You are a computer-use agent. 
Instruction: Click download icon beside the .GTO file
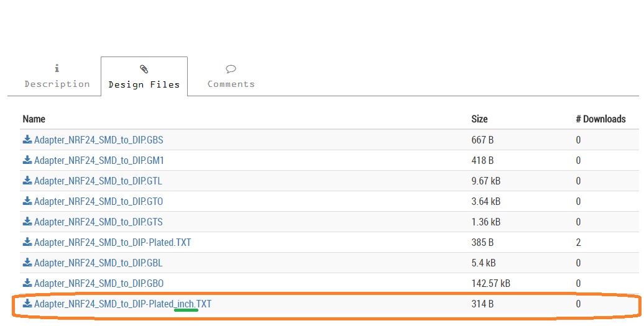point(27,201)
